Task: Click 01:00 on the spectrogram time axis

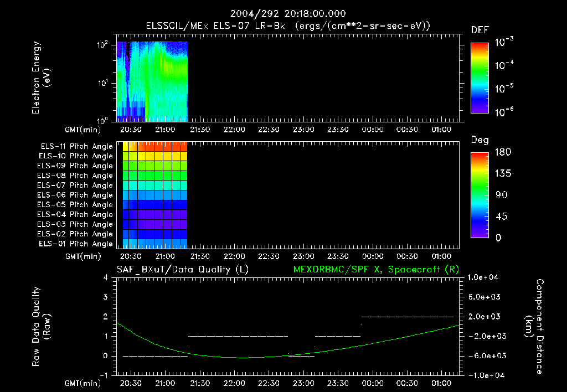Action: [x=441, y=130]
